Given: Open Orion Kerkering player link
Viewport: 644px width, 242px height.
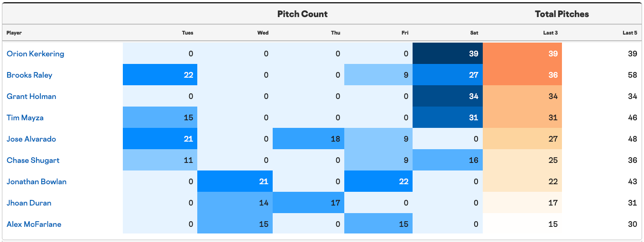Looking at the screenshot, I should pos(36,54).
